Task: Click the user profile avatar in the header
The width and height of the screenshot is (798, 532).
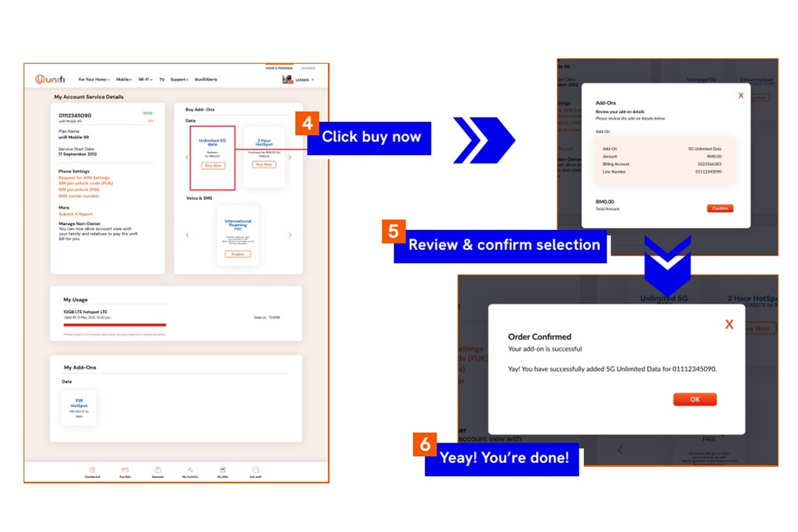Action: pos(288,80)
